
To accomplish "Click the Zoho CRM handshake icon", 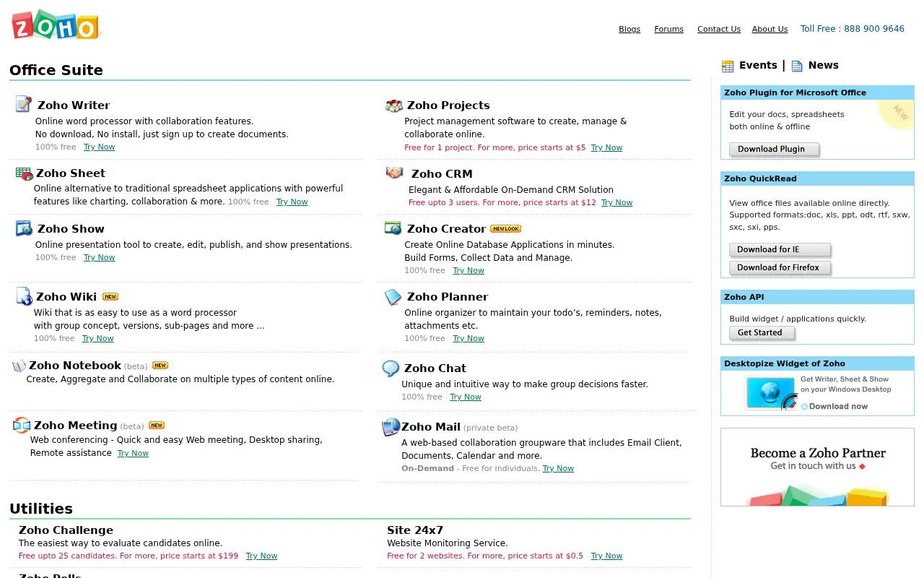I will [394, 173].
